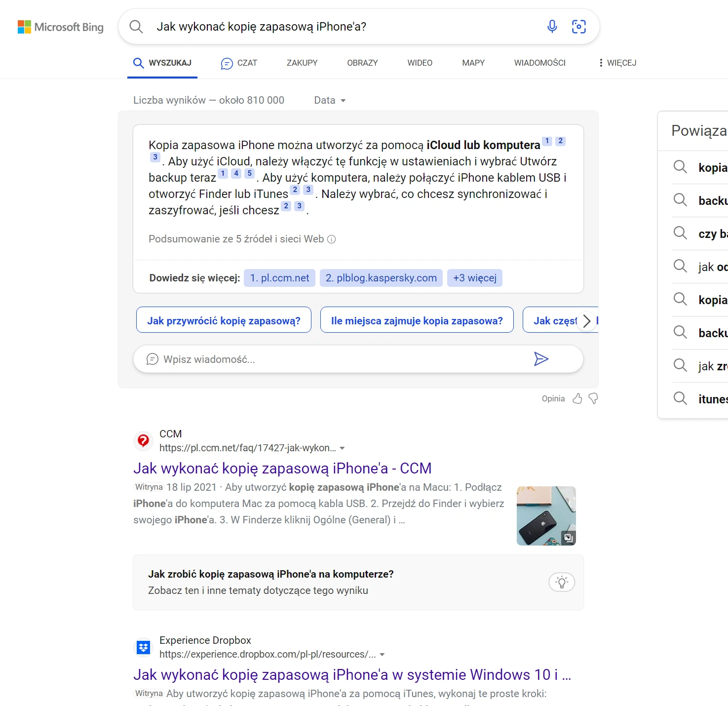Switch to the WIDEO tab
Viewport: 728px width, 706px height.
coord(420,63)
